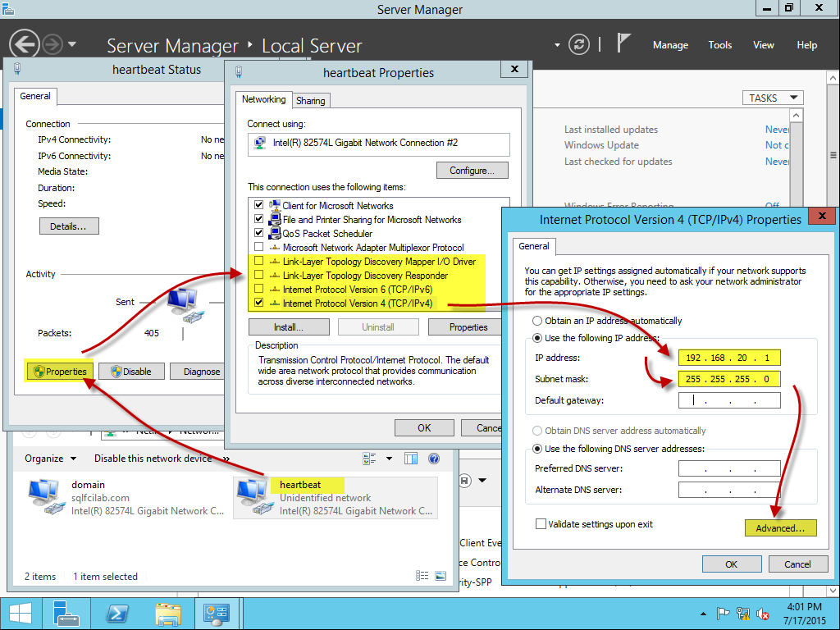Screen dimensions: 840x630
Task: Check Link-Layer Topology Discovery Responder
Action: click(x=258, y=275)
